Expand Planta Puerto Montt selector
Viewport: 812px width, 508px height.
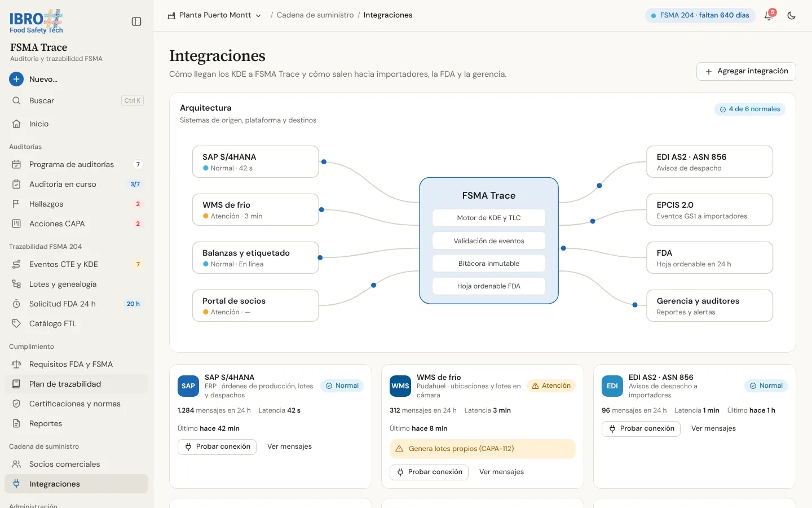(214, 15)
